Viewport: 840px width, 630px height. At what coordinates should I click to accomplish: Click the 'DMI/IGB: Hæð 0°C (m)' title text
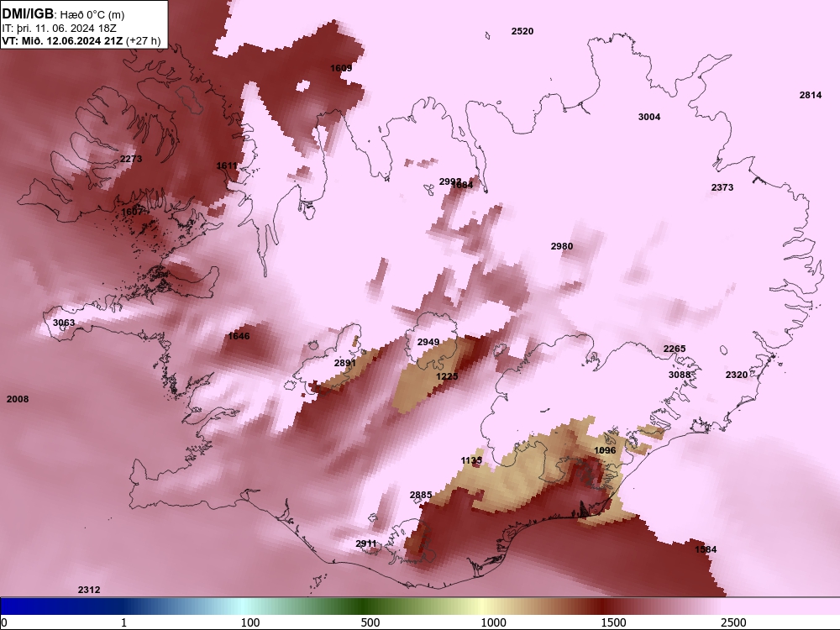pyautogui.click(x=63, y=14)
